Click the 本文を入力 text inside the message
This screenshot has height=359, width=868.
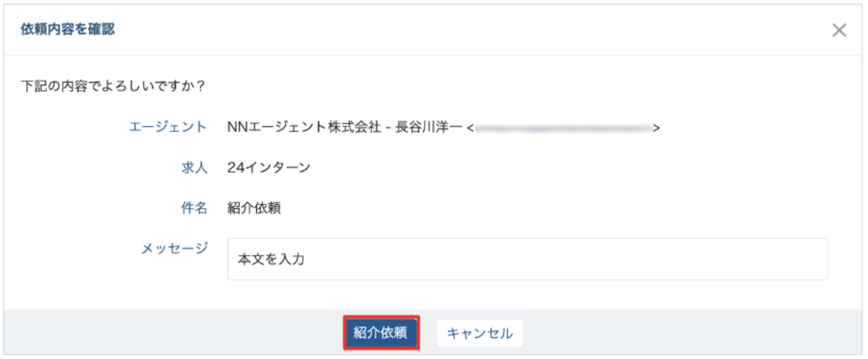[x=271, y=259]
